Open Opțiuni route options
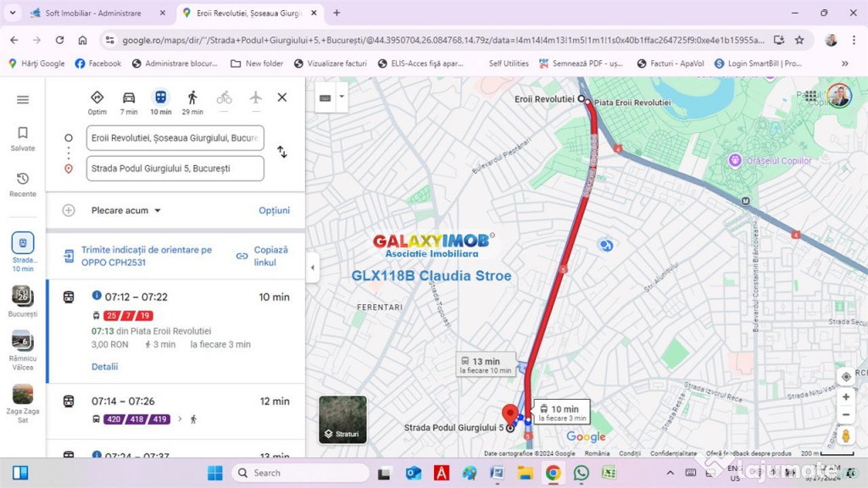868x488 pixels. [274, 210]
